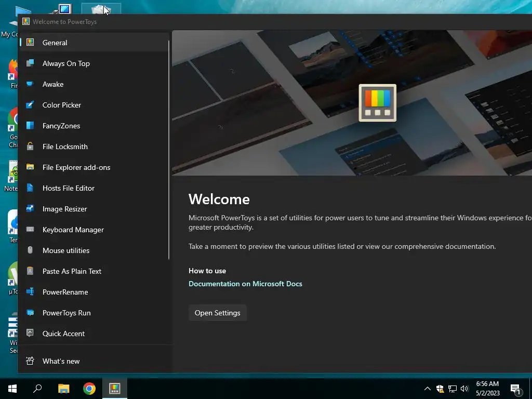Select Quick Accent in the sidebar
Image resolution: width=532 pixels, height=399 pixels.
point(95,333)
